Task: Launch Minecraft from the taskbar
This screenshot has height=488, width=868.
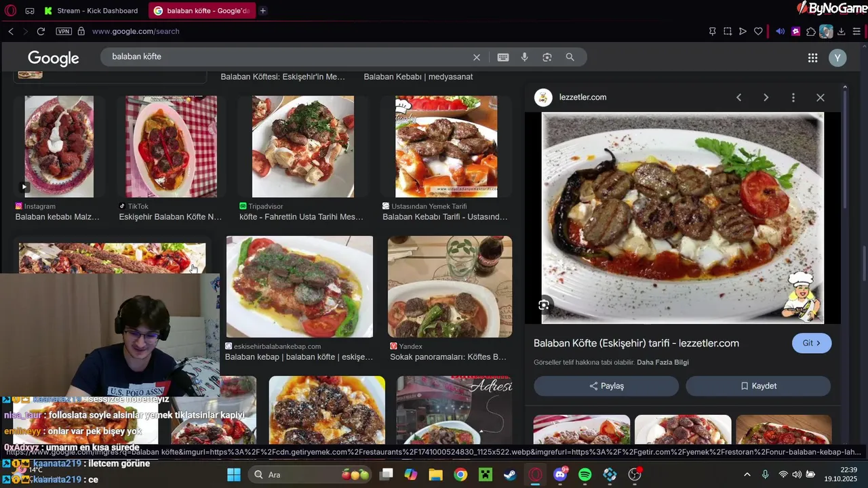Action: pos(486,474)
